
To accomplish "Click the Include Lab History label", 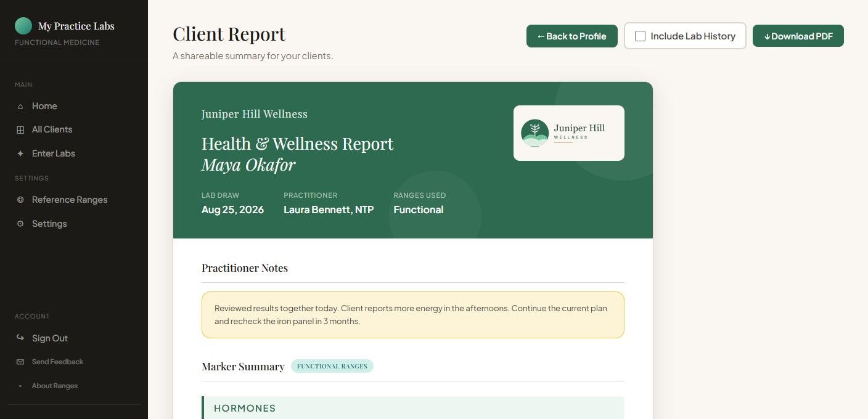I will 693,36.
